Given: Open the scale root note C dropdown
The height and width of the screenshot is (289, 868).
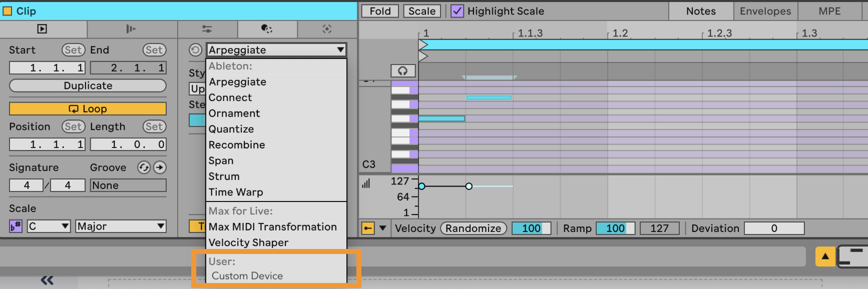Looking at the screenshot, I should pos(49,226).
